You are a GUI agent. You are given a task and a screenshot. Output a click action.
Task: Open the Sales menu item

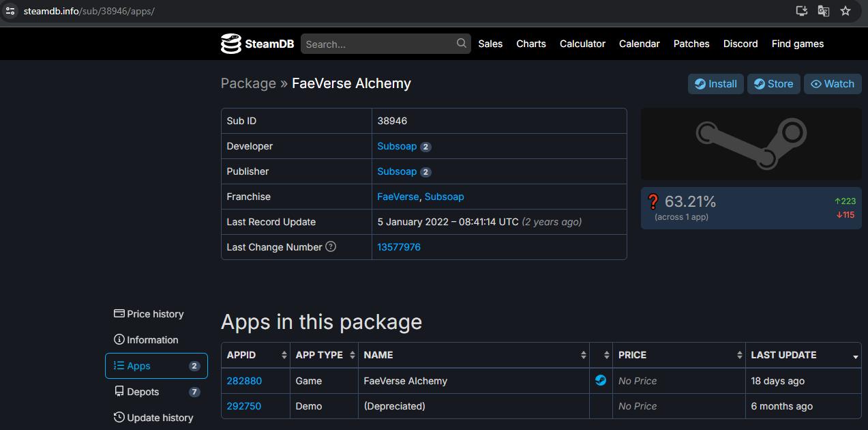click(x=490, y=44)
